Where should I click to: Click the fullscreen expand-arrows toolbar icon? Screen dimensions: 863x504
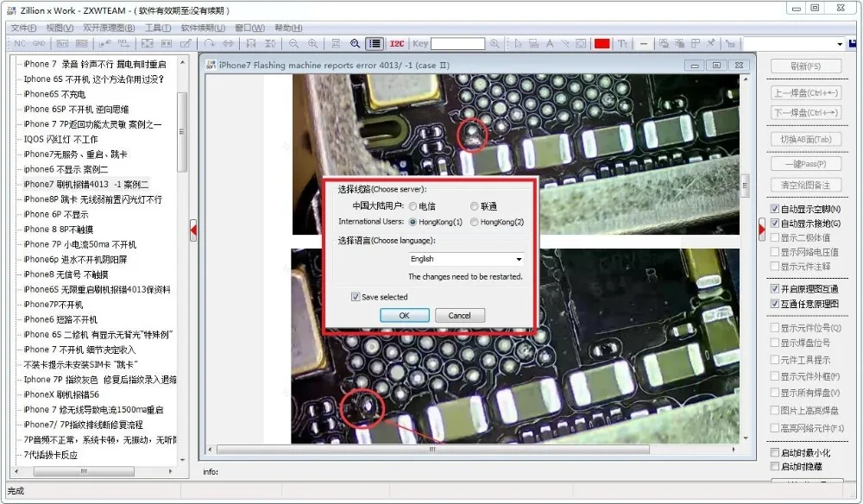148,43
